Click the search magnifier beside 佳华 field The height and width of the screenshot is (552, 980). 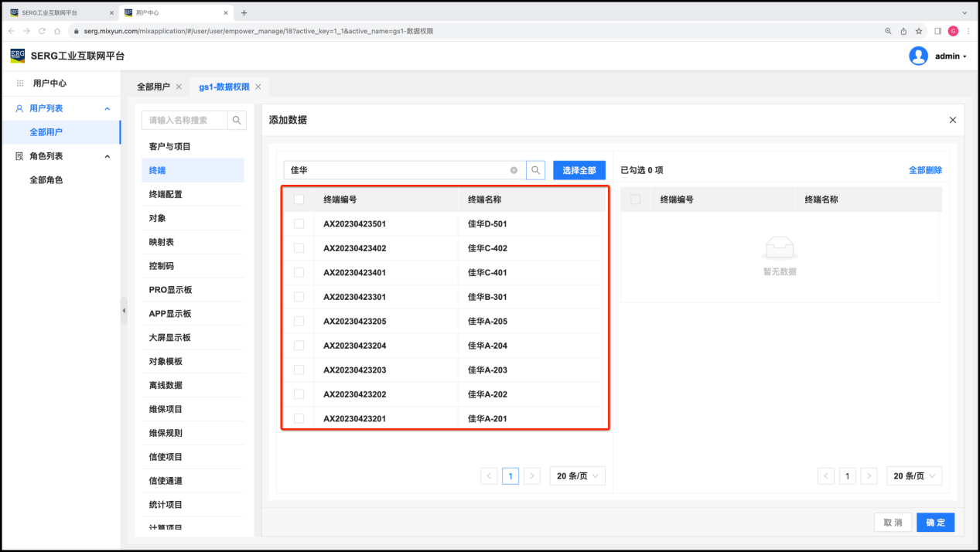[x=536, y=170]
